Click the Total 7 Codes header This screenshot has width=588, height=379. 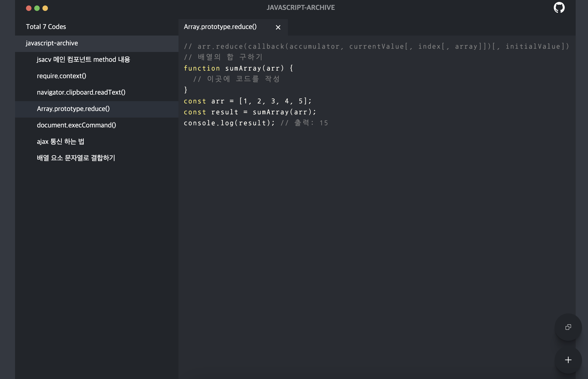click(x=46, y=27)
